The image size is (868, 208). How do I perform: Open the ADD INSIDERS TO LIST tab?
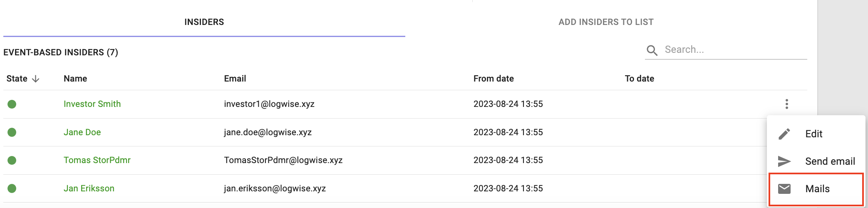coord(606,22)
